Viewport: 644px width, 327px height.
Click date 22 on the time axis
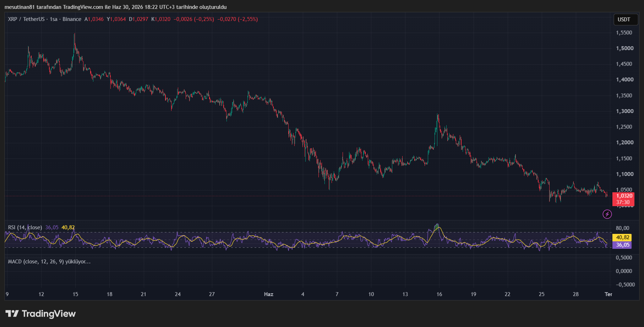[x=507, y=294]
